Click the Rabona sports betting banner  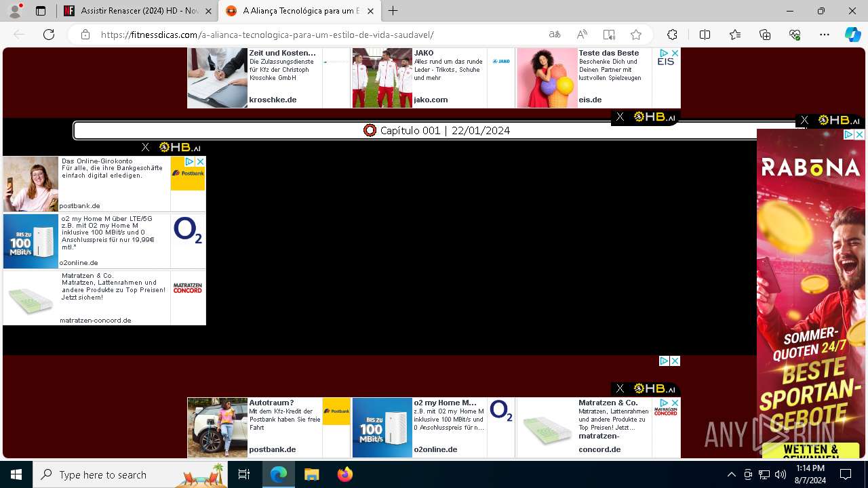click(811, 293)
